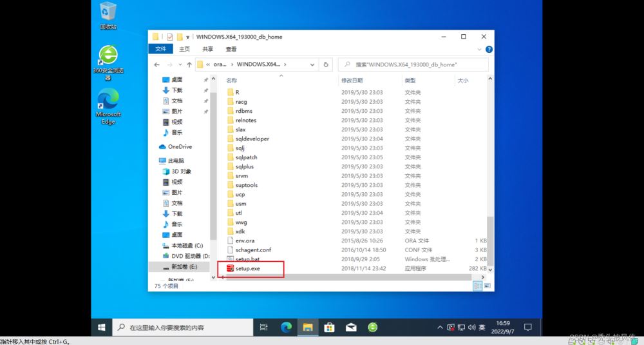Click the Microsoft Store taskbar icon
The width and height of the screenshot is (644, 345).
[x=329, y=328]
